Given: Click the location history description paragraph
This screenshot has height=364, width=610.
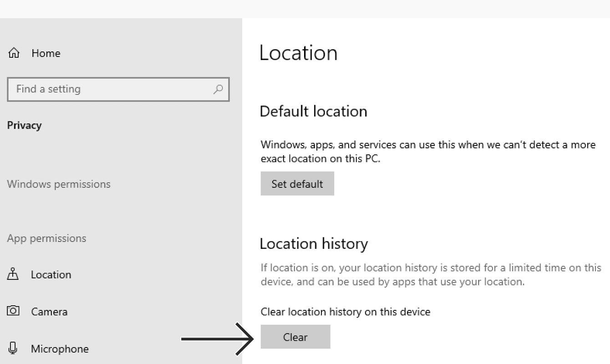Looking at the screenshot, I should pos(431,275).
